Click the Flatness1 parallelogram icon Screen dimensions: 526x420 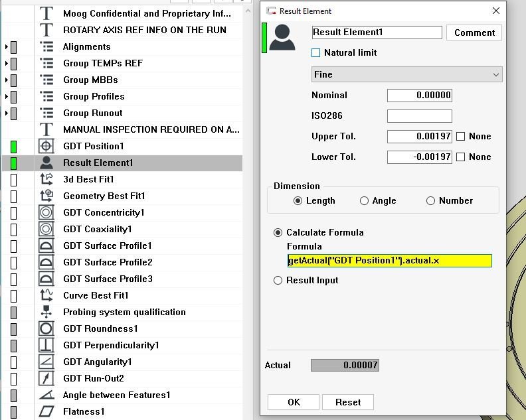(46, 411)
